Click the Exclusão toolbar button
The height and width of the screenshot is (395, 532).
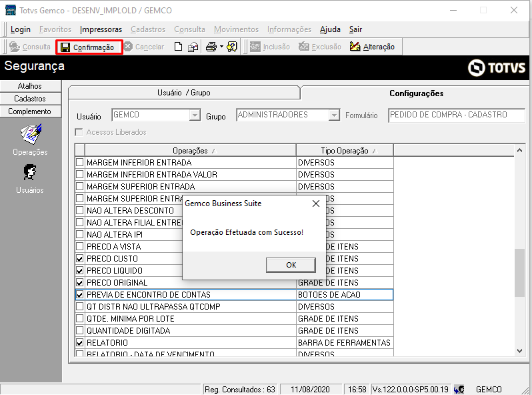(x=320, y=47)
